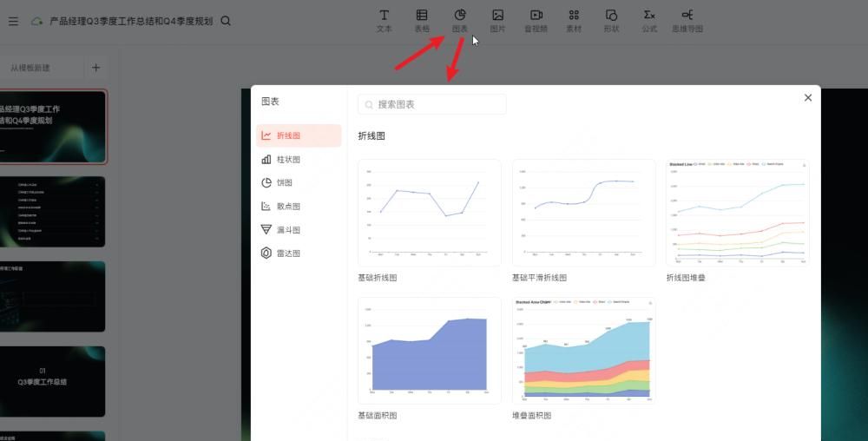Insert a formula via 公式

point(649,21)
